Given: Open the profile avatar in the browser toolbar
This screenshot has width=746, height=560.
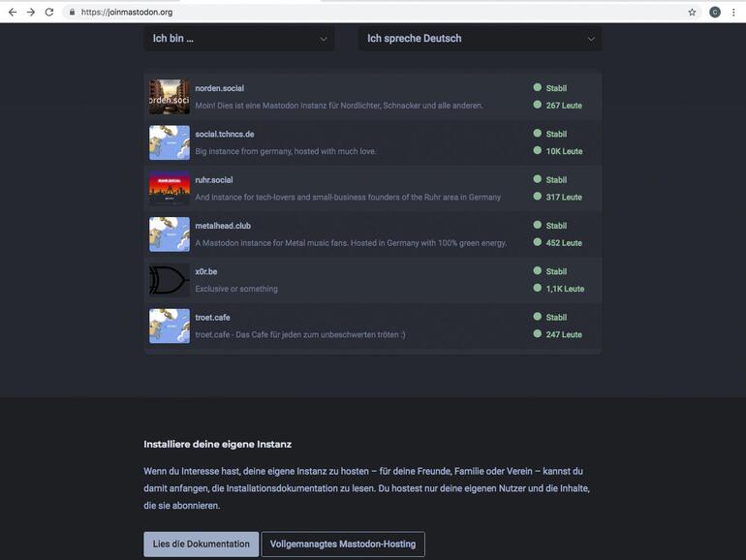Looking at the screenshot, I should (715, 13).
